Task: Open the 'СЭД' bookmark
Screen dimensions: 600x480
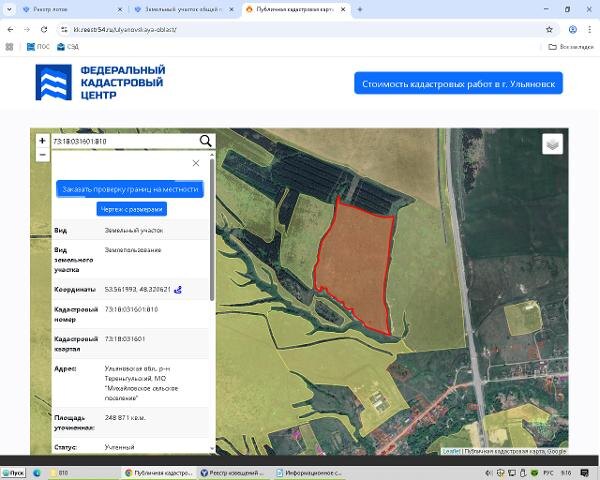Action: (x=68, y=47)
